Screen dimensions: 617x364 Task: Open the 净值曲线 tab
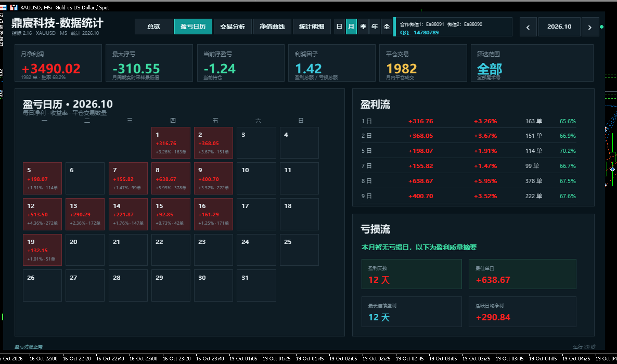[x=272, y=27]
